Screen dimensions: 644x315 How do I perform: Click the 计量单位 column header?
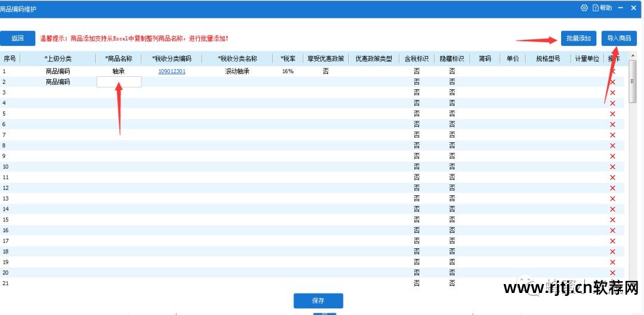point(587,58)
